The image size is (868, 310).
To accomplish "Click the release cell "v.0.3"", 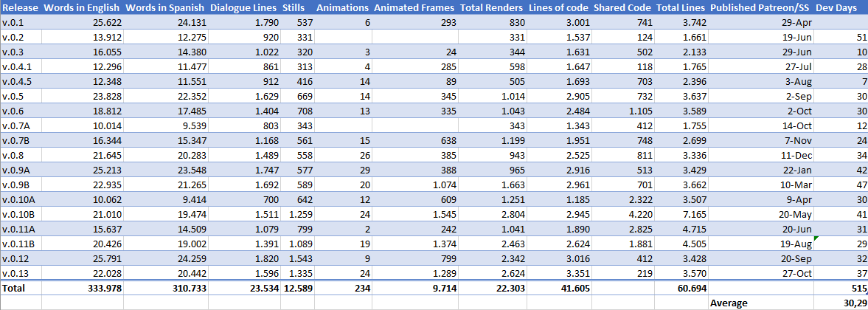I will (21, 52).
